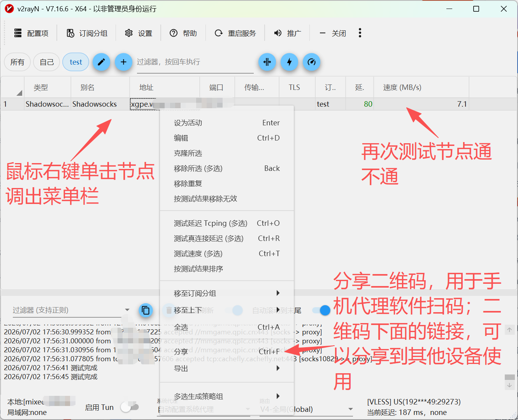518x420 pixels.
Task: Sort by the 地址 column header
Action: pos(165,87)
